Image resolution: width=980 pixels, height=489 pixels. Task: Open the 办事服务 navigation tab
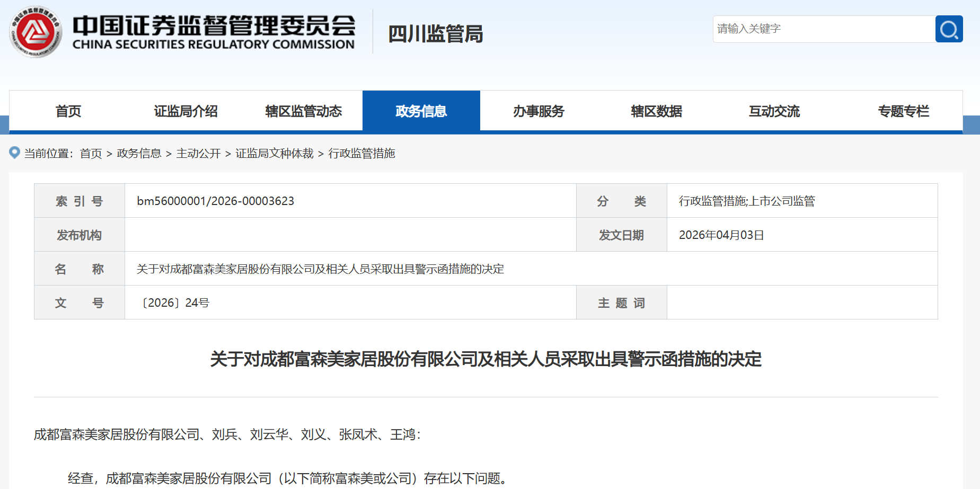point(538,111)
